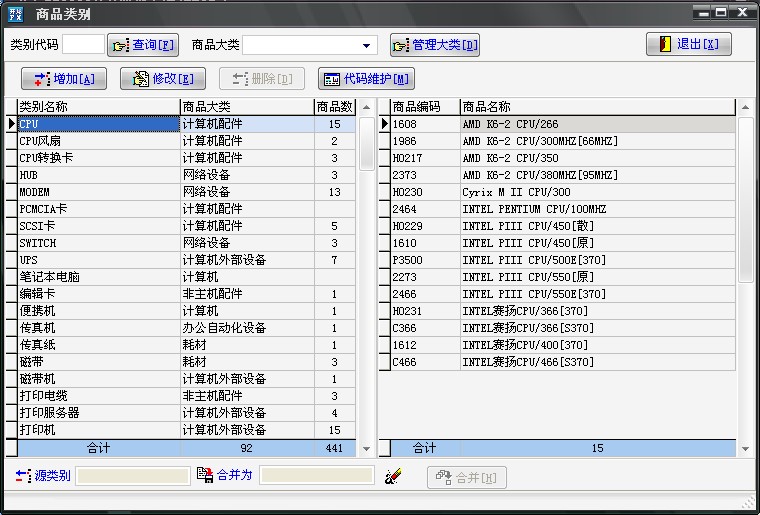Click the eraser clear icon beside 合并为 field

point(393,476)
